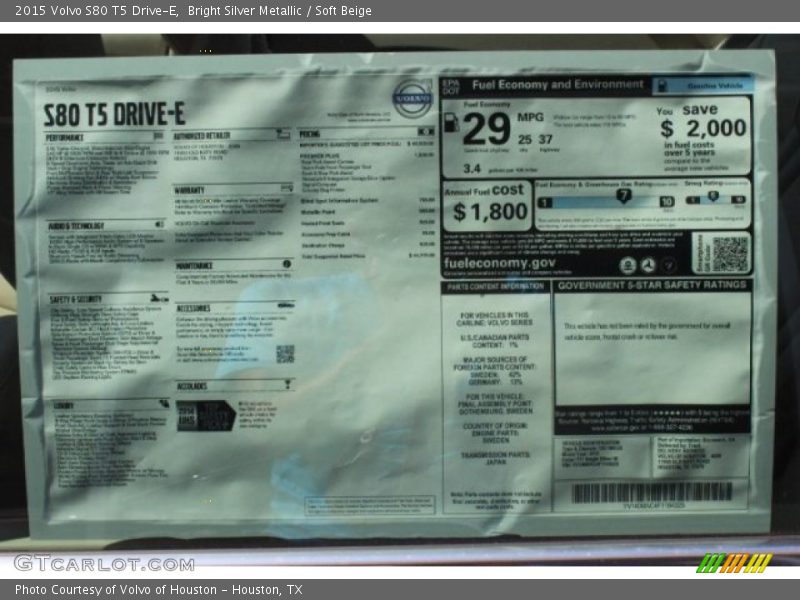The image size is (800, 600).
Task: Click the trophy icon in the Accolades header
Action: 287,384
